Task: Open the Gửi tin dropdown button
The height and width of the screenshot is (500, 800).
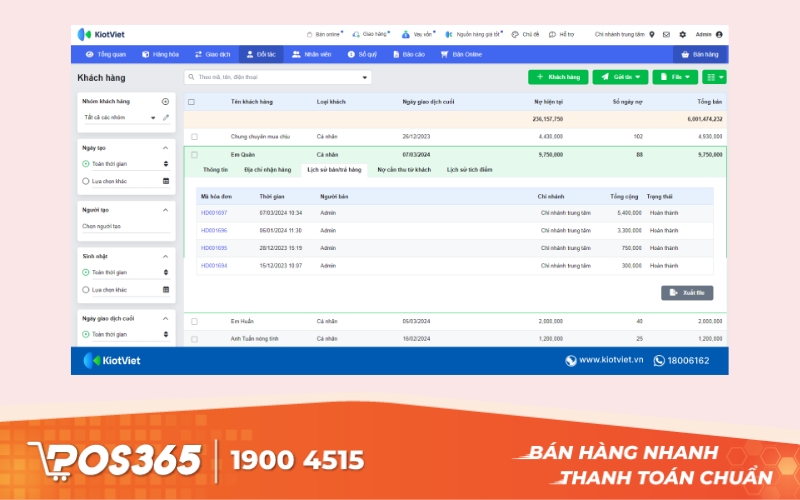Action: point(620,77)
